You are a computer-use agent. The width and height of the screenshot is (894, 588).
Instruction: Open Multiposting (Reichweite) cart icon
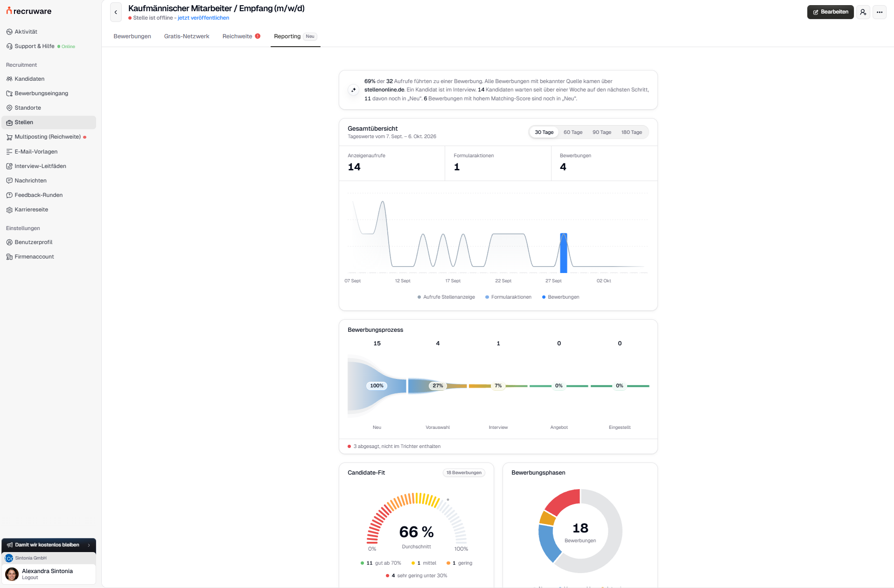click(x=9, y=137)
